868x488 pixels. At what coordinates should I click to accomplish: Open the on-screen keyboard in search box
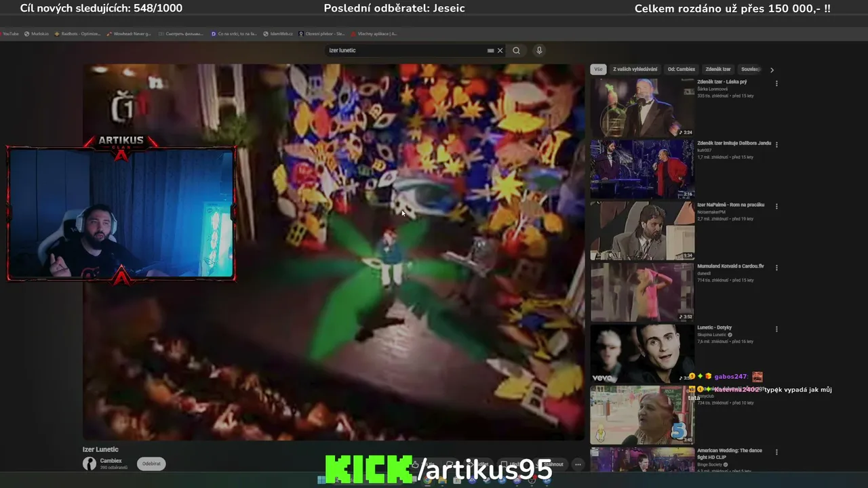point(490,50)
